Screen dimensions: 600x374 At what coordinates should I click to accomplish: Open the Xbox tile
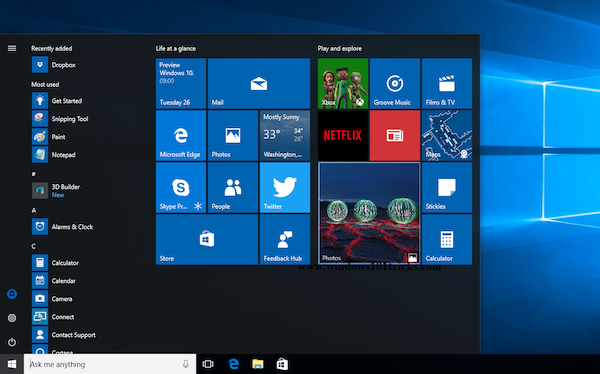[343, 83]
